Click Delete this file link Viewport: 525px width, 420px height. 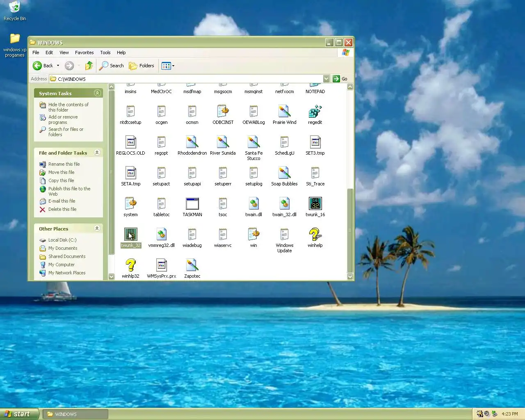(62, 209)
